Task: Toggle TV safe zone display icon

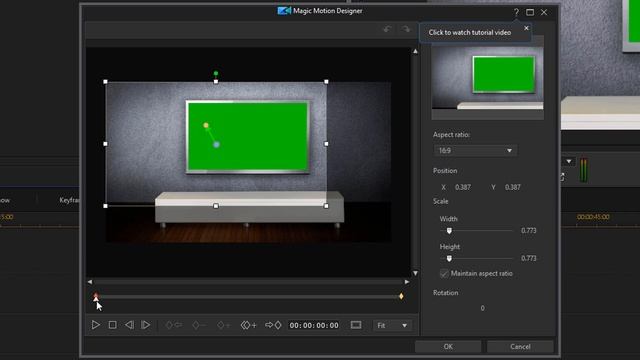Action: (x=356, y=325)
